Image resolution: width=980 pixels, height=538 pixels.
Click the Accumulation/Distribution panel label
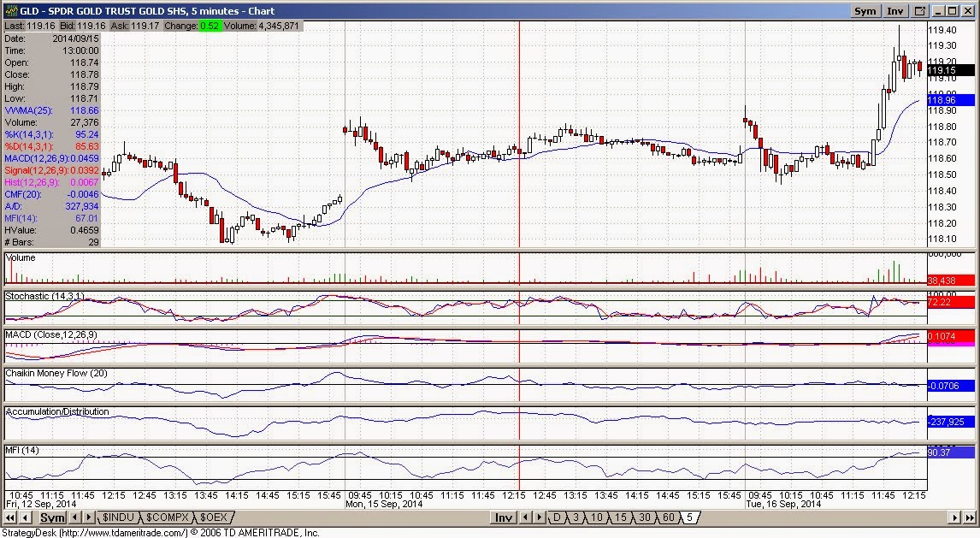tap(57, 411)
